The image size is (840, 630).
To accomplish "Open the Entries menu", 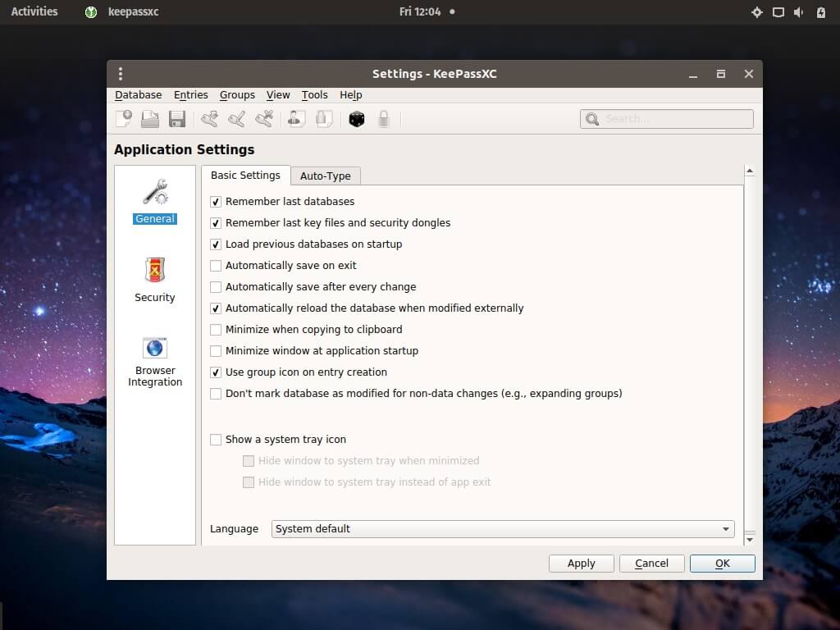I will click(x=190, y=95).
